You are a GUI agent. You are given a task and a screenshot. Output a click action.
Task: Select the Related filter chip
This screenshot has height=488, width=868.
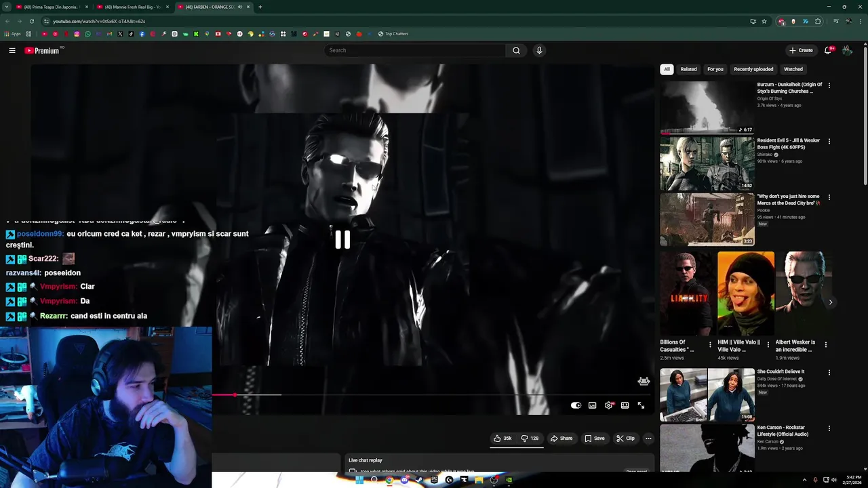688,69
